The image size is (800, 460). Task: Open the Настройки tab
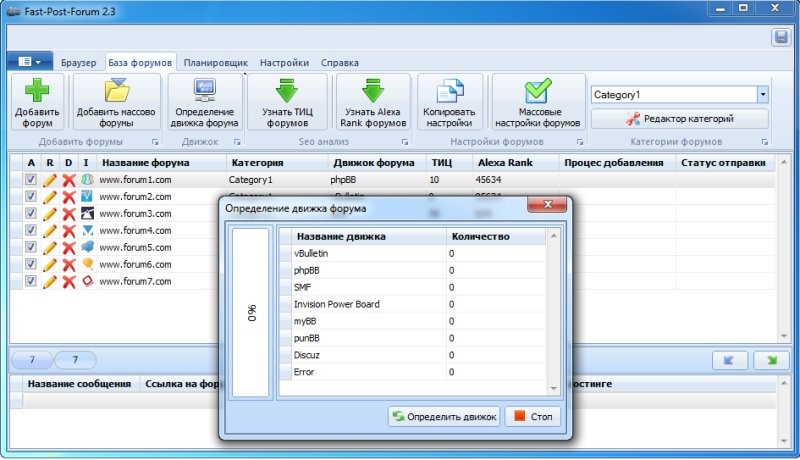tap(284, 62)
